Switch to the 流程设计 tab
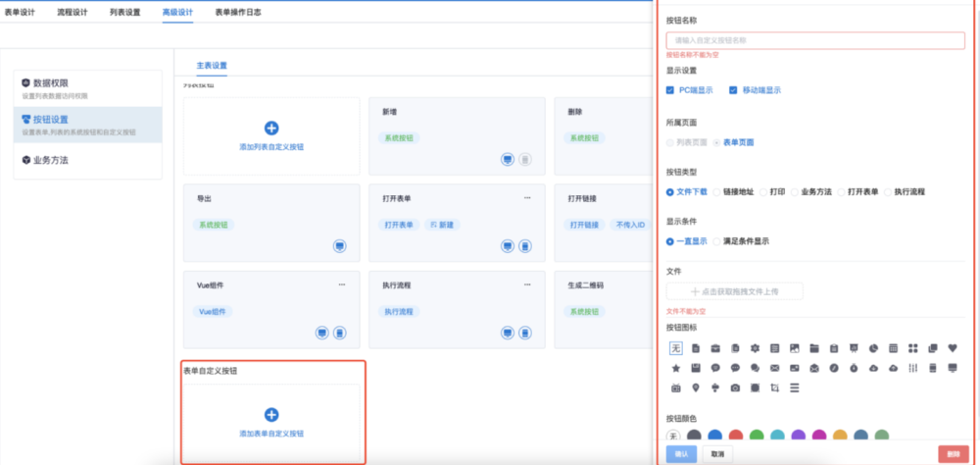Screen dimensions: 980x465 pyautogui.click(x=73, y=12)
